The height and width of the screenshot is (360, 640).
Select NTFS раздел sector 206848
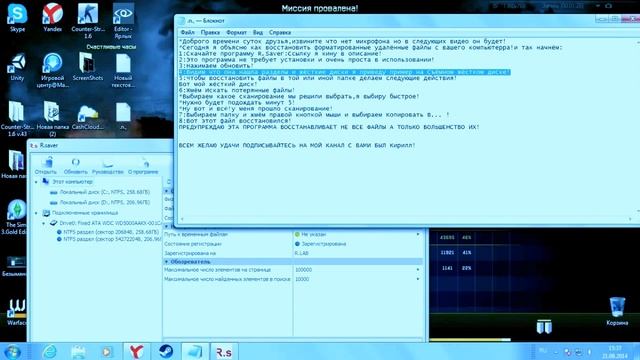click(108, 231)
